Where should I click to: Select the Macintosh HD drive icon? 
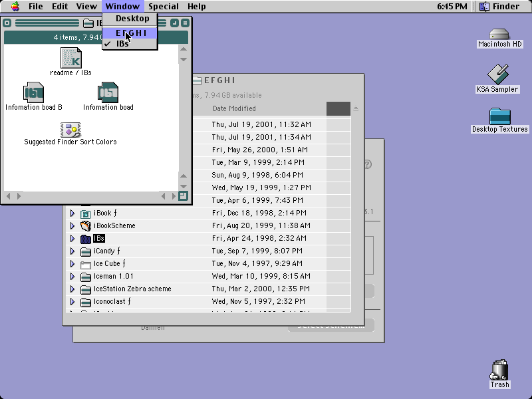click(499, 34)
